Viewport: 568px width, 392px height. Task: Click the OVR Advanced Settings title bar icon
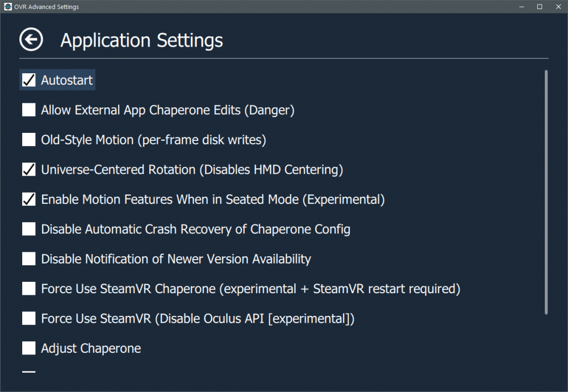tap(6, 7)
